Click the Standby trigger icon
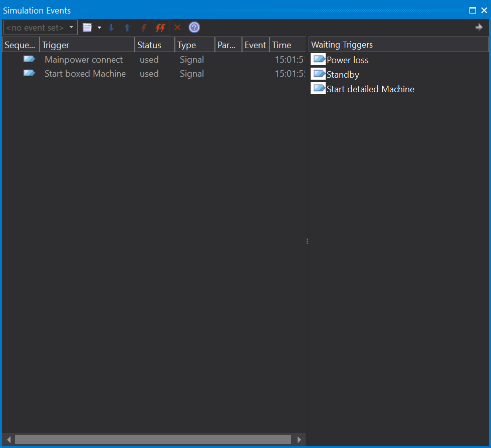The image size is (491, 448). pyautogui.click(x=318, y=74)
